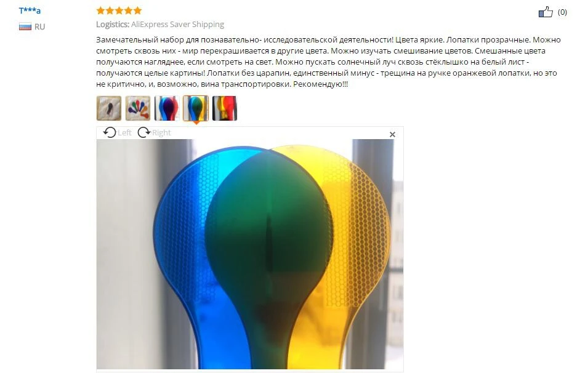Close the enlarged review photo viewer
Screen dimensions: 588x373
click(x=392, y=134)
